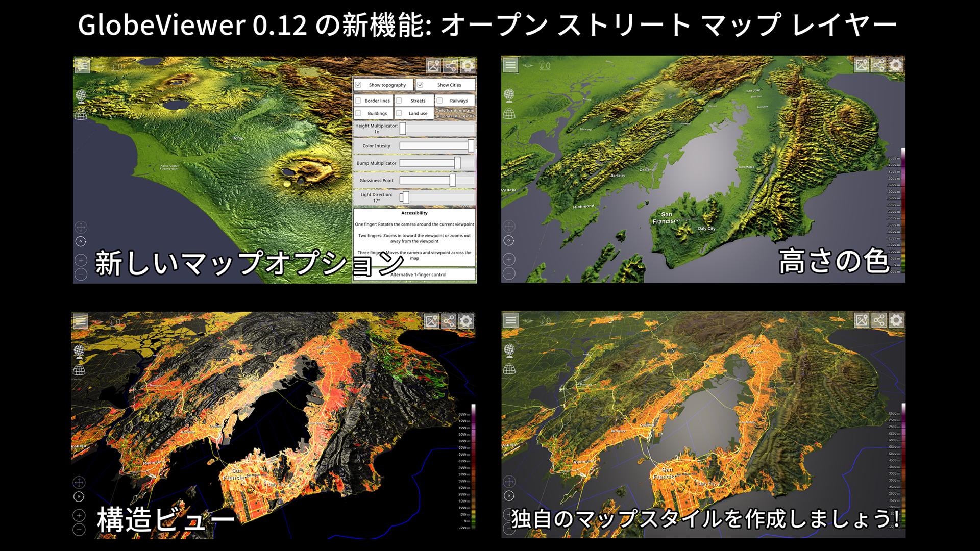
Task: Click the Bump Multiplicator slider handle
Action: [x=457, y=163]
